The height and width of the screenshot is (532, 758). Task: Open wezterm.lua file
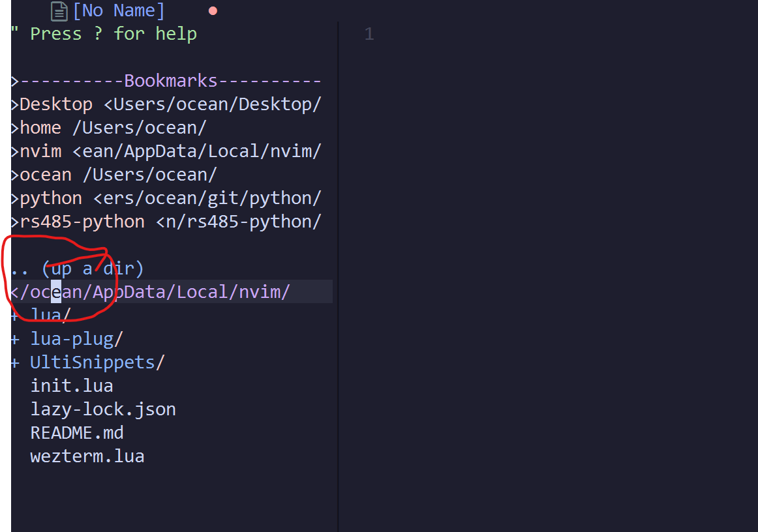[87, 456]
